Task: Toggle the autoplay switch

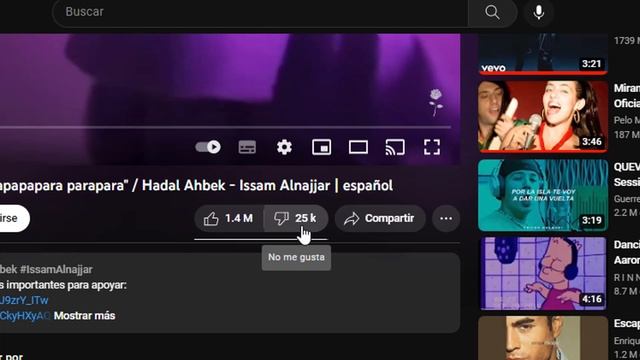Action: 208,147
